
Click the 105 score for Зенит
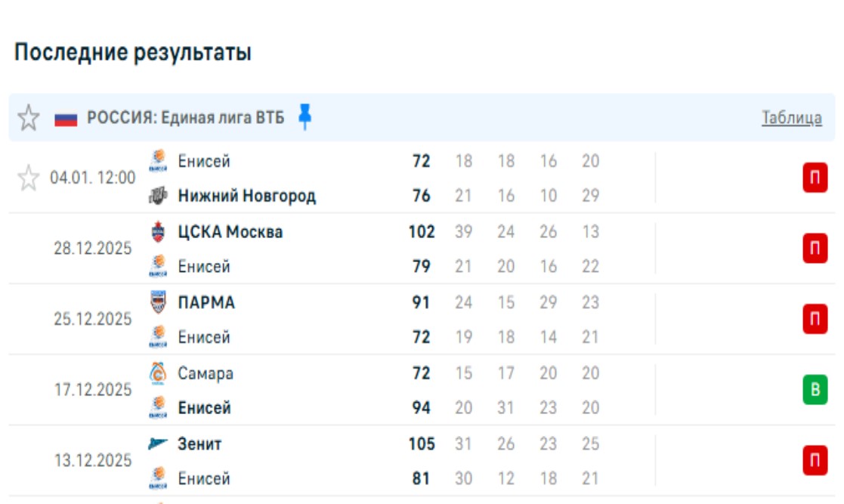422,444
